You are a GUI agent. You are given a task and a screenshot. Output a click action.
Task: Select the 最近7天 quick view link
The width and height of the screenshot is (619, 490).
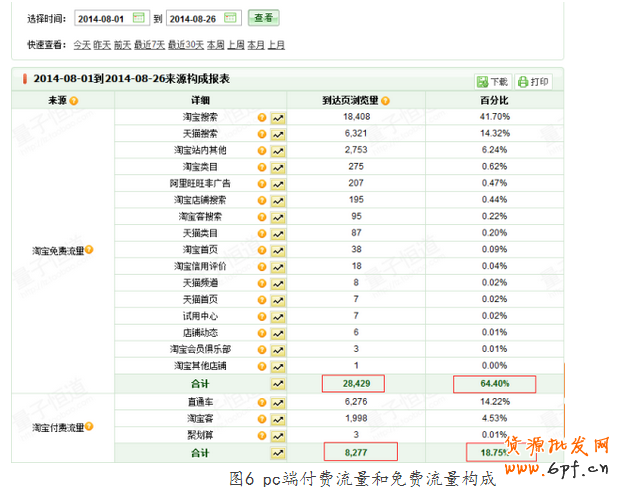[149, 45]
